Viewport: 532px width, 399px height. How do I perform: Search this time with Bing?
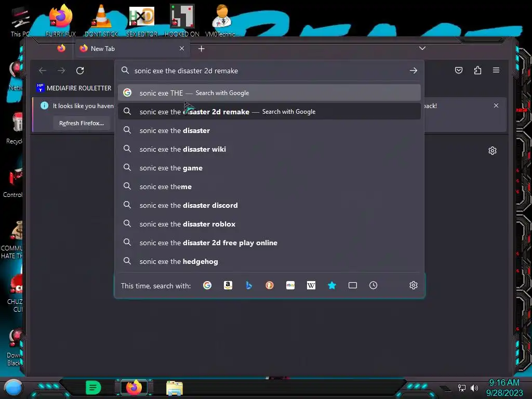(249, 285)
